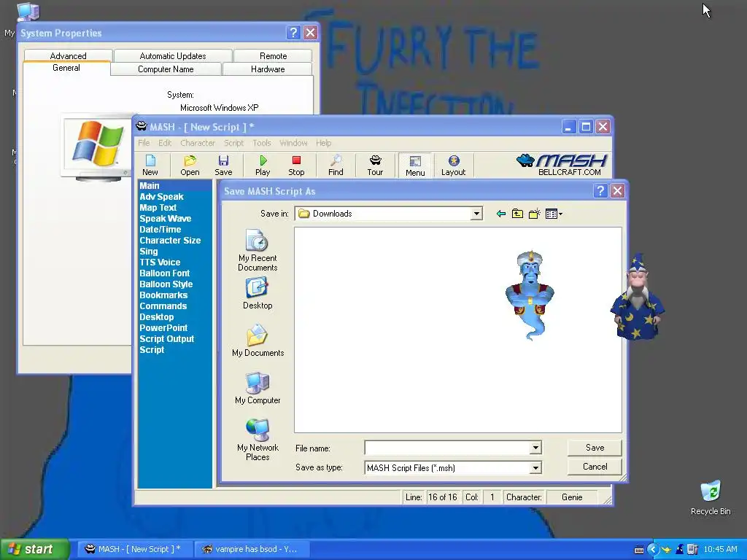Switch to MASH New Script taskbar button
Image resolution: width=747 pixels, height=560 pixels.
tap(135, 549)
